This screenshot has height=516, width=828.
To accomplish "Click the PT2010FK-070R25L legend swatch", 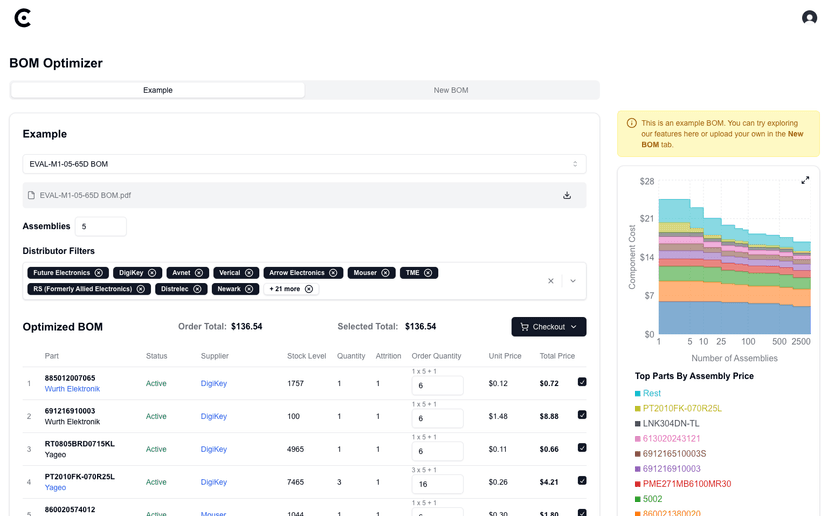I will tap(637, 409).
